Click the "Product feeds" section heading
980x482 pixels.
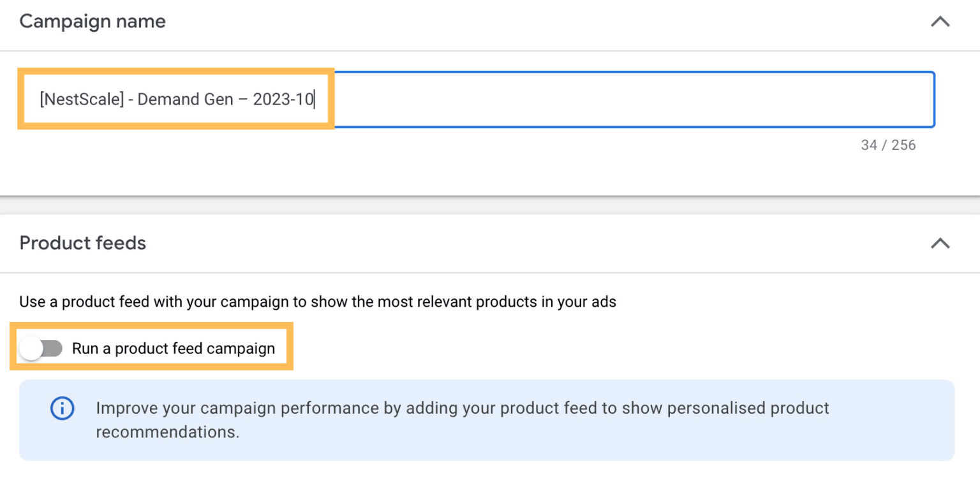pos(83,243)
